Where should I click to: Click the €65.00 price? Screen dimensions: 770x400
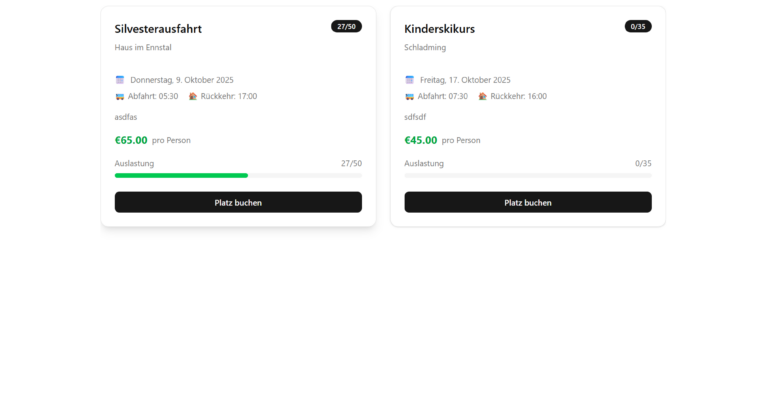pos(131,140)
